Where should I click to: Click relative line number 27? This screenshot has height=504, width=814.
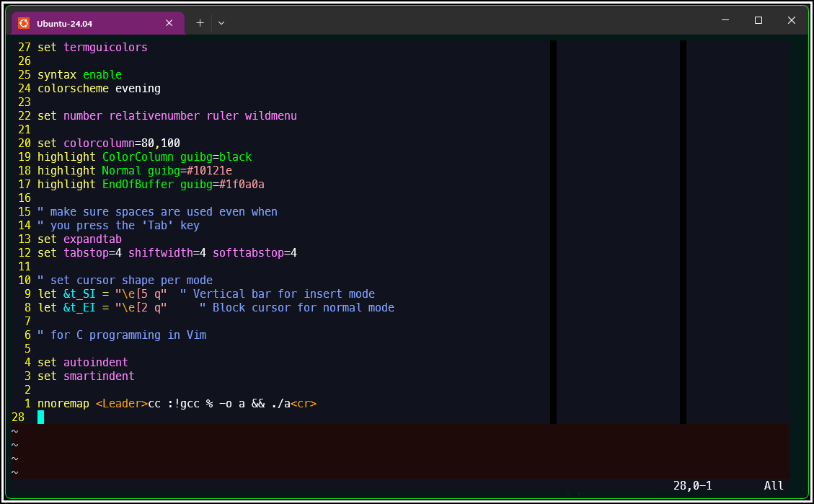point(25,48)
